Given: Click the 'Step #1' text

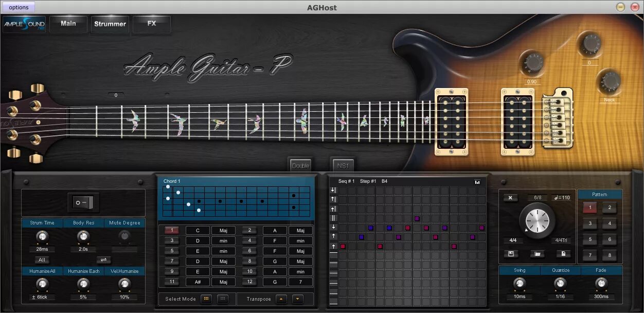Looking at the screenshot, I should pyautogui.click(x=368, y=181).
